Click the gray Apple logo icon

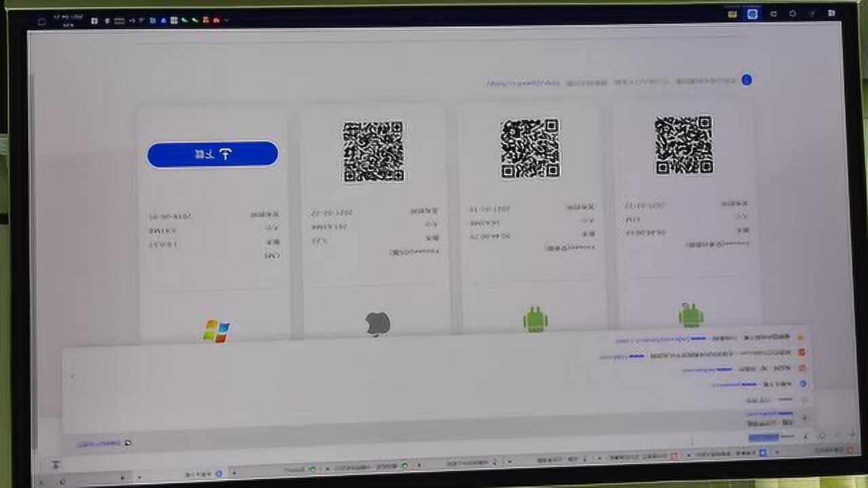(x=378, y=324)
